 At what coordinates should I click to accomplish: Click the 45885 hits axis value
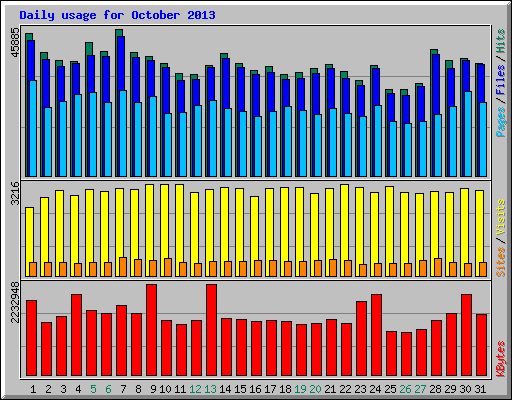(15, 42)
